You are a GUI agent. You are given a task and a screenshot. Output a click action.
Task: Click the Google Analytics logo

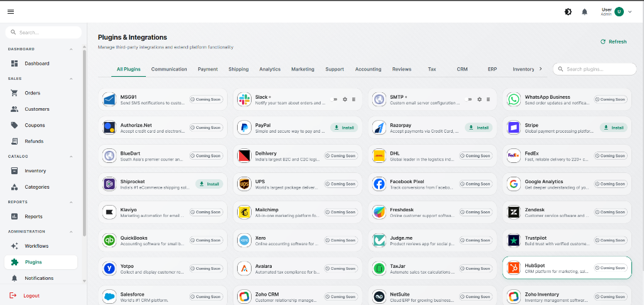tap(513, 184)
